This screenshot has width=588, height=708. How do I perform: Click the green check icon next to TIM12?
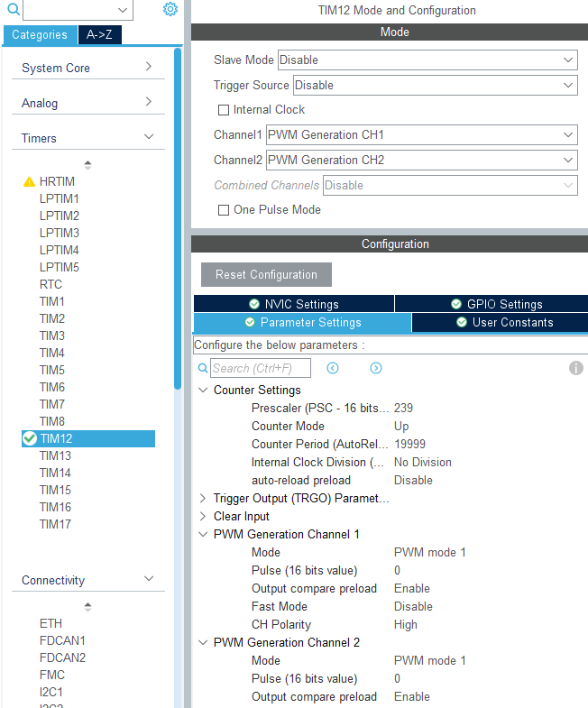[x=30, y=438]
